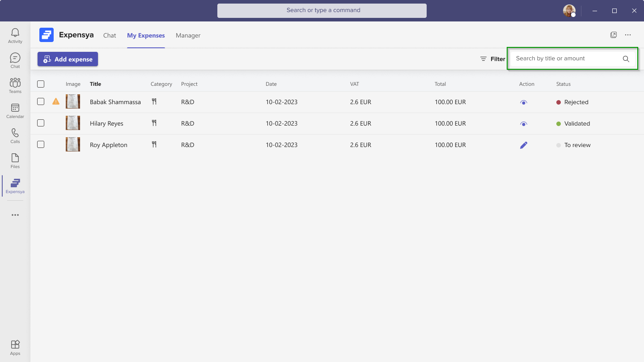This screenshot has height=362, width=644.
Task: Open Files in the sidebar
Action: tap(15, 160)
